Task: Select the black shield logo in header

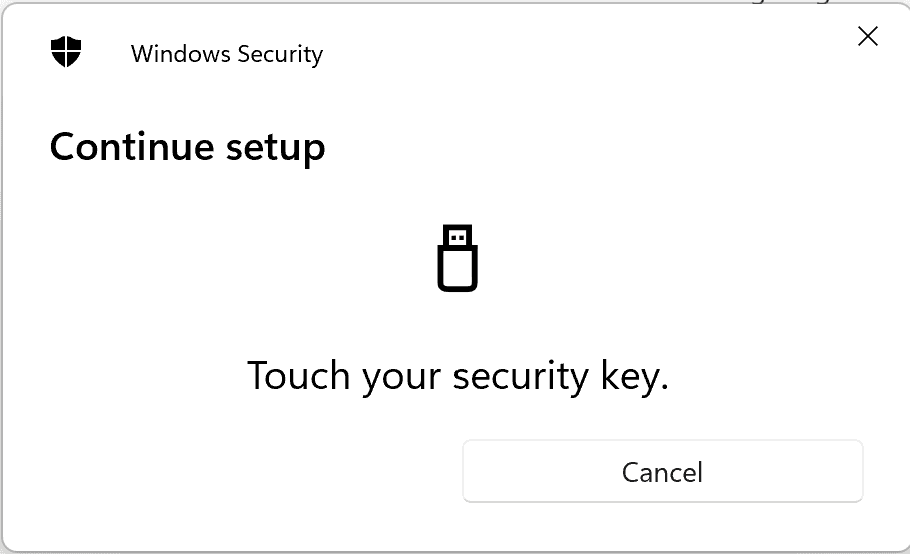Action: click(x=66, y=52)
